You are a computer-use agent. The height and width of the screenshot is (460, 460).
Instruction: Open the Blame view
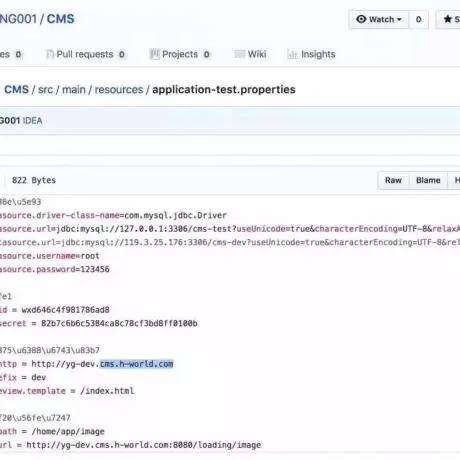[428, 180]
